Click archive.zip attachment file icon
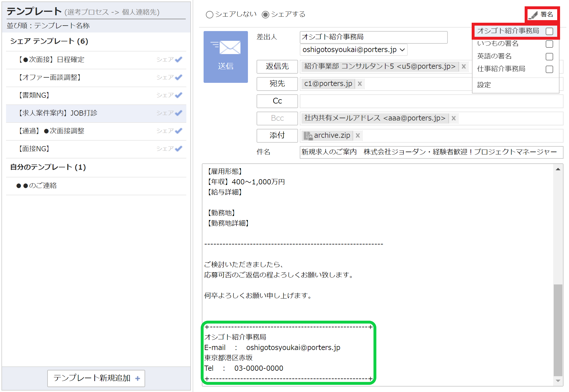This screenshot has height=392, width=569. [308, 135]
